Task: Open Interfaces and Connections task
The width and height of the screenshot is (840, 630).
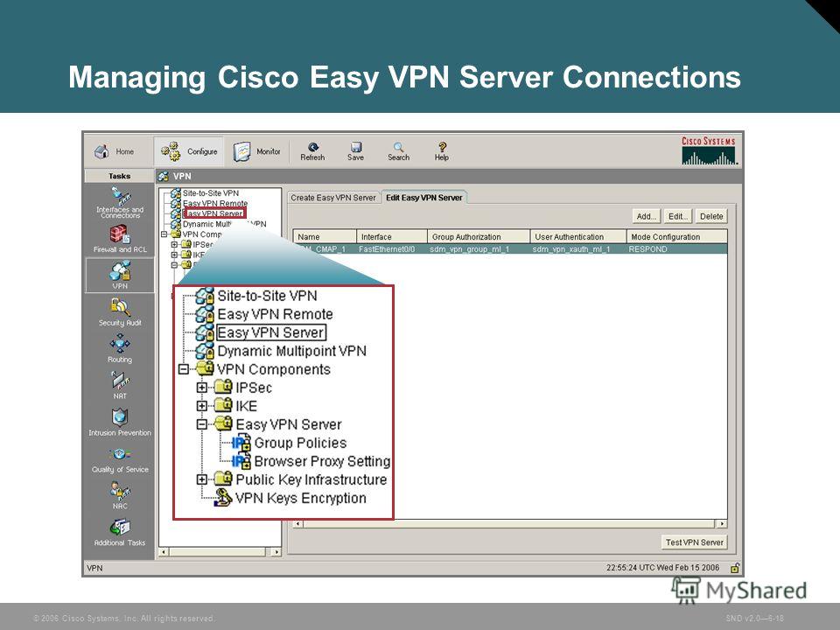Action: pos(120,203)
